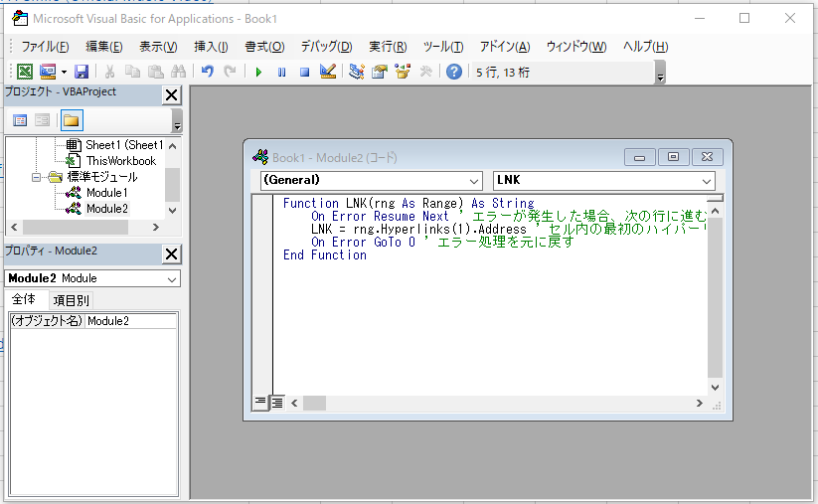The width and height of the screenshot is (818, 504).
Task: Open the Object Browser icon
Action: (x=403, y=72)
